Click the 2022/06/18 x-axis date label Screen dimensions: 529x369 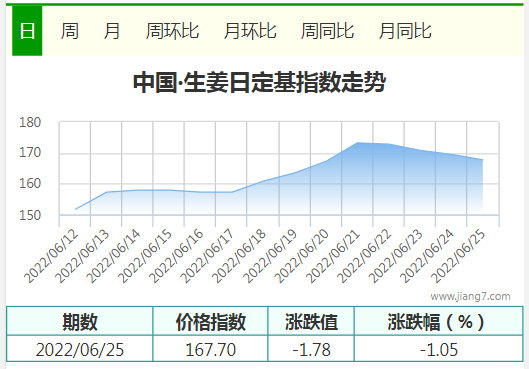tap(239, 256)
